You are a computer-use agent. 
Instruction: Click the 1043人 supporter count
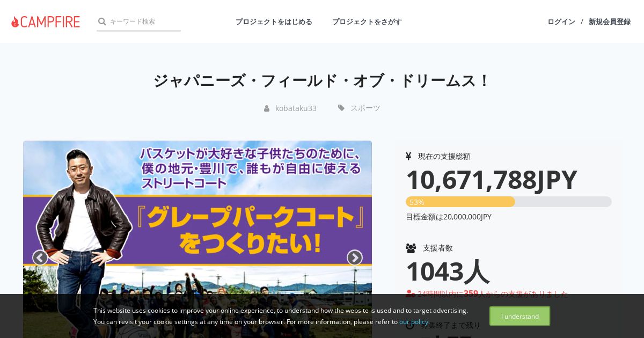coord(448,271)
